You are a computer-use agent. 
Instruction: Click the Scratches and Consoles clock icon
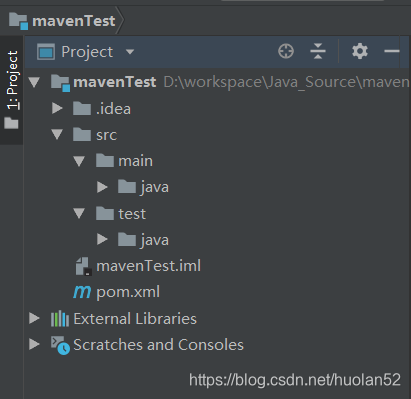click(x=60, y=345)
